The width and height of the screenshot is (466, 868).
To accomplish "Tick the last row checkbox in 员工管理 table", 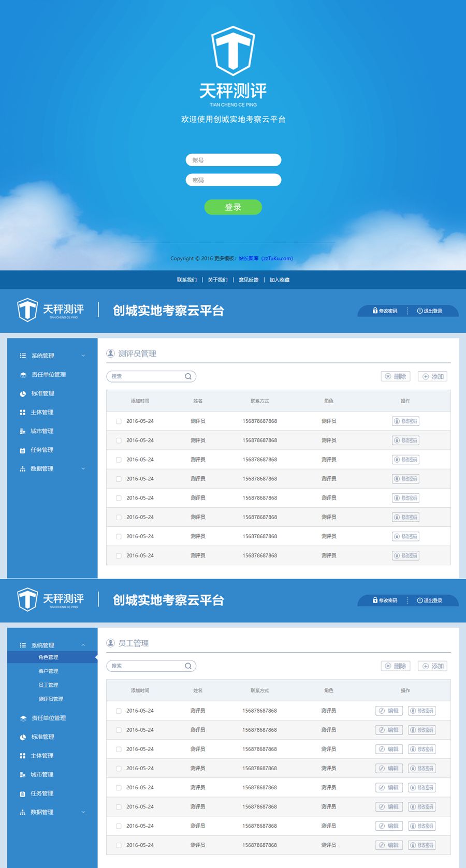I will tap(119, 845).
